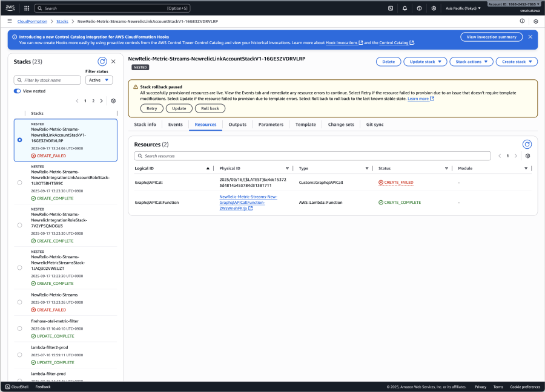Go to next page of resources
The image size is (545, 392).
coord(516,156)
